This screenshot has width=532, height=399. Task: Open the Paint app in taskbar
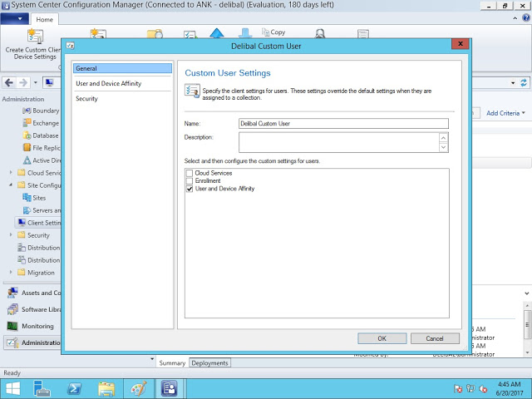[x=138, y=387]
